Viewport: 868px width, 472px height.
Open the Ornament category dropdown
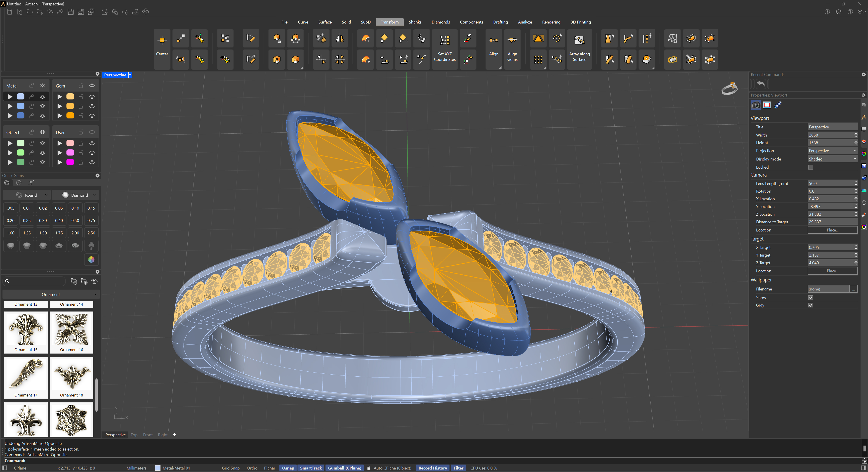(x=51, y=295)
